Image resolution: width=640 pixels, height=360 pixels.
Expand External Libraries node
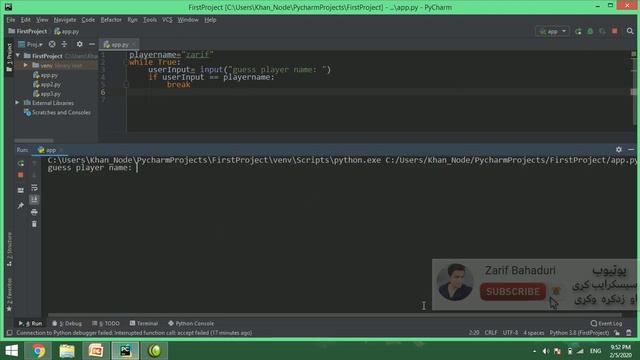pyautogui.click(x=18, y=103)
